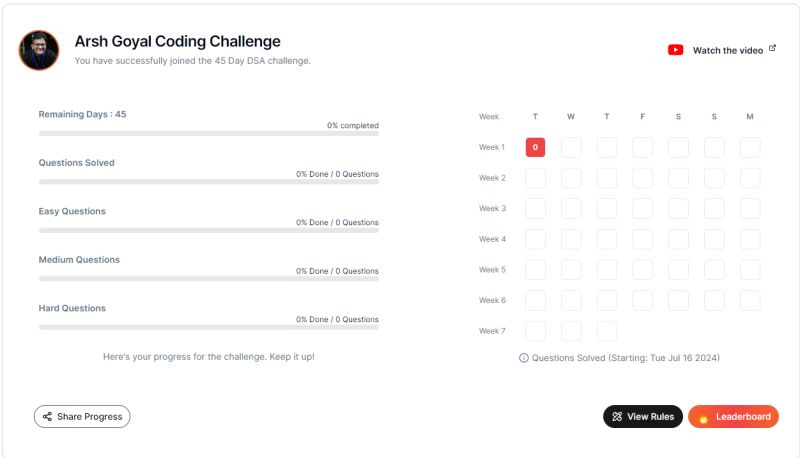Open the external link icon beside Watch the video

772,48
